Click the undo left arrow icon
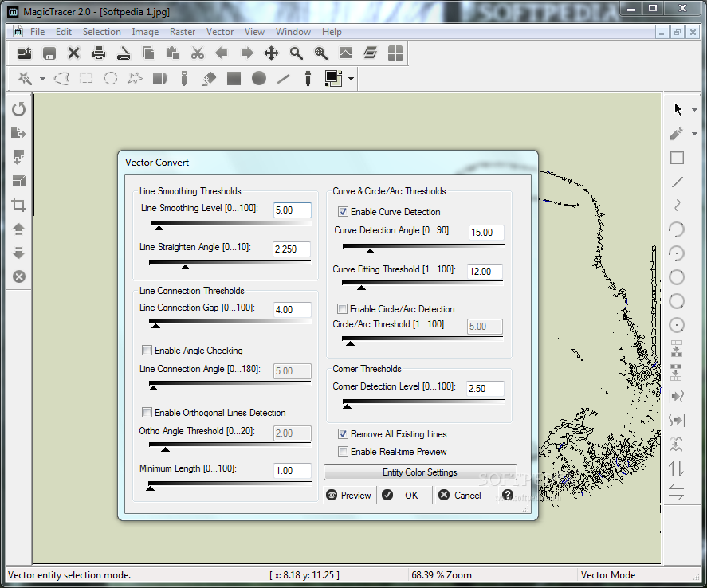The image size is (707, 588). (222, 53)
